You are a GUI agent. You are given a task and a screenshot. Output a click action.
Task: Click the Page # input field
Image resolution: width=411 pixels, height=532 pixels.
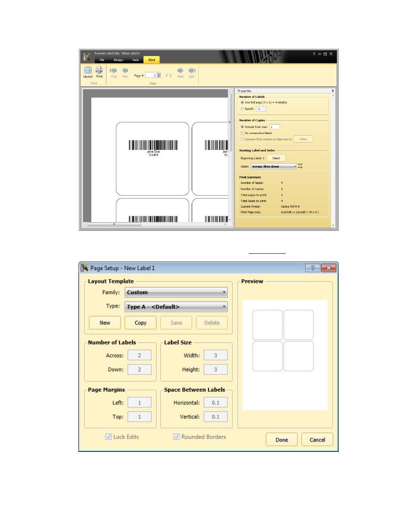click(151, 75)
